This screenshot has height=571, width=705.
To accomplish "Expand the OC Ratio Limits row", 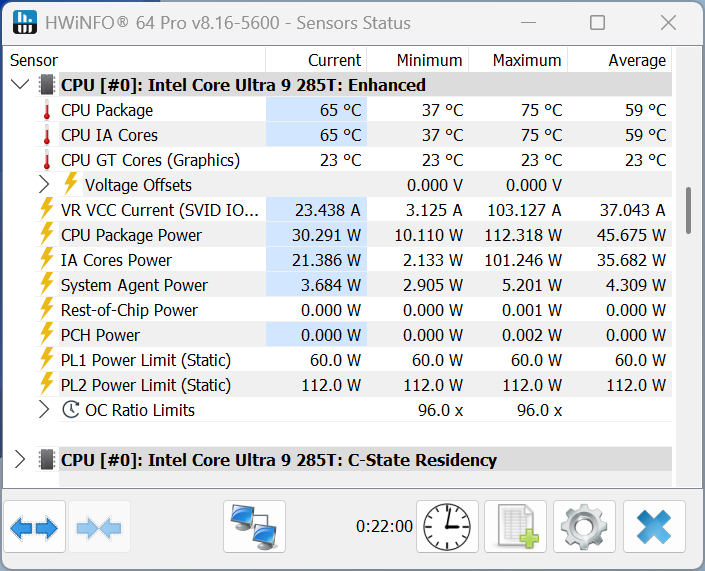I will click(x=44, y=410).
